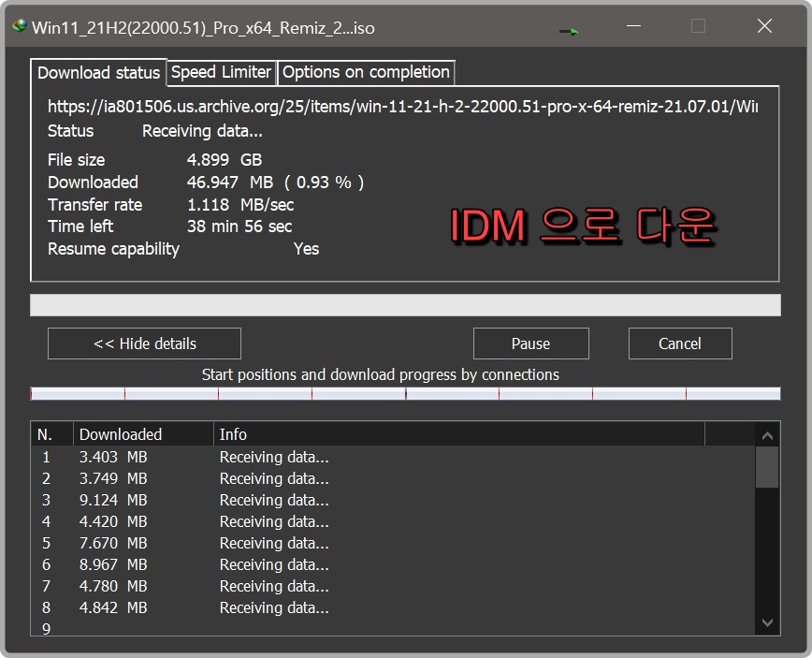Select connection row 3 with 9.124 MB
This screenshot has height=658, width=812.
[x=393, y=500]
